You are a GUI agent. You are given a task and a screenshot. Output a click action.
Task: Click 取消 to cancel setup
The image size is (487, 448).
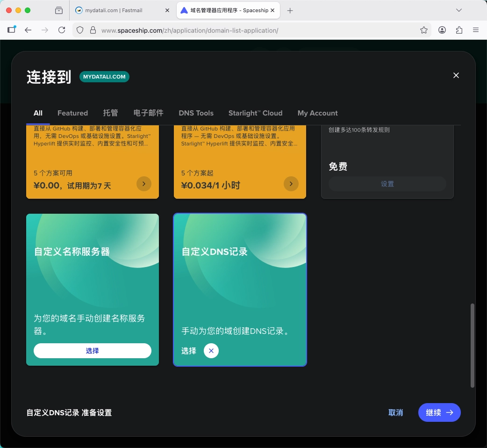pos(395,412)
